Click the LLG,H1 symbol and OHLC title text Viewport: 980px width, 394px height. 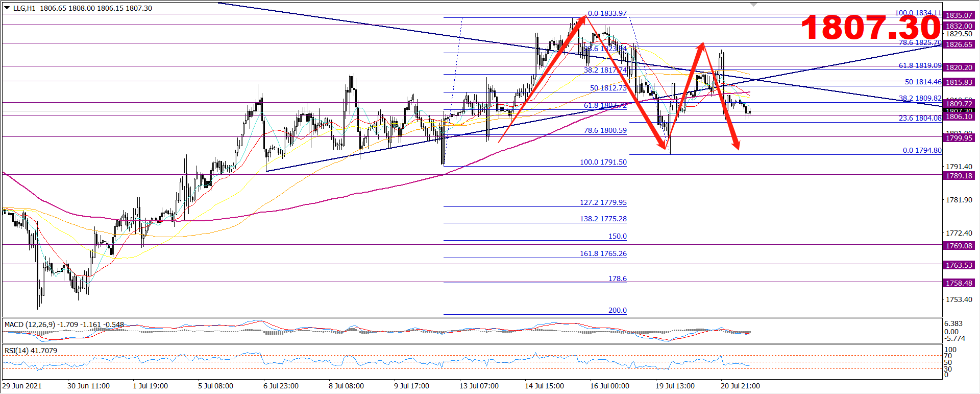point(83,8)
